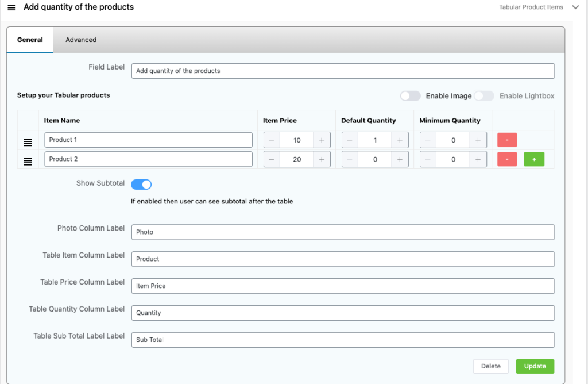588x384 pixels.
Task: Decrease Product 2 item price with minus
Action: pyautogui.click(x=272, y=159)
